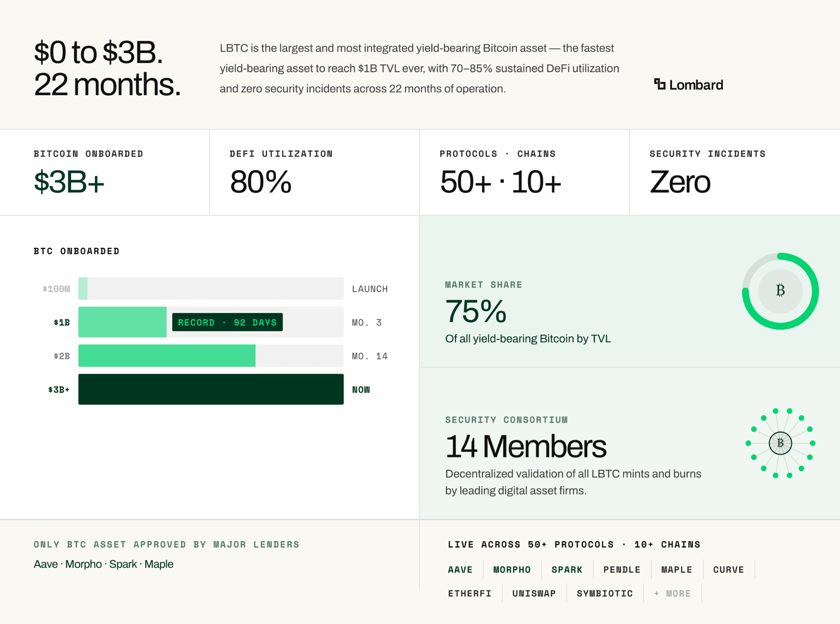This screenshot has height=624, width=840.
Task: Click the LBTC description paragraph
Action: click(x=419, y=68)
